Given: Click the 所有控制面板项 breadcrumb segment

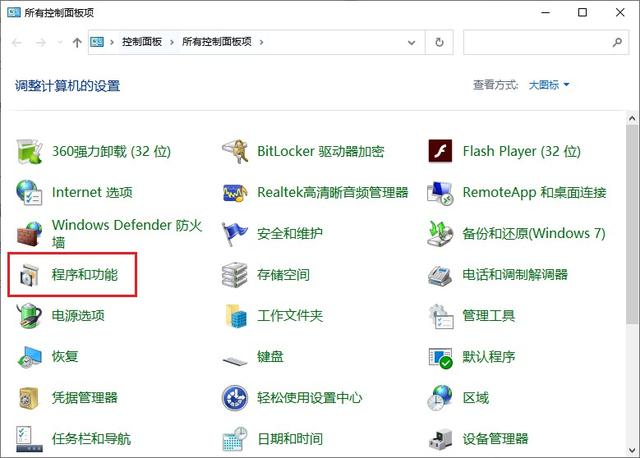Looking at the screenshot, I should pyautogui.click(x=217, y=42).
